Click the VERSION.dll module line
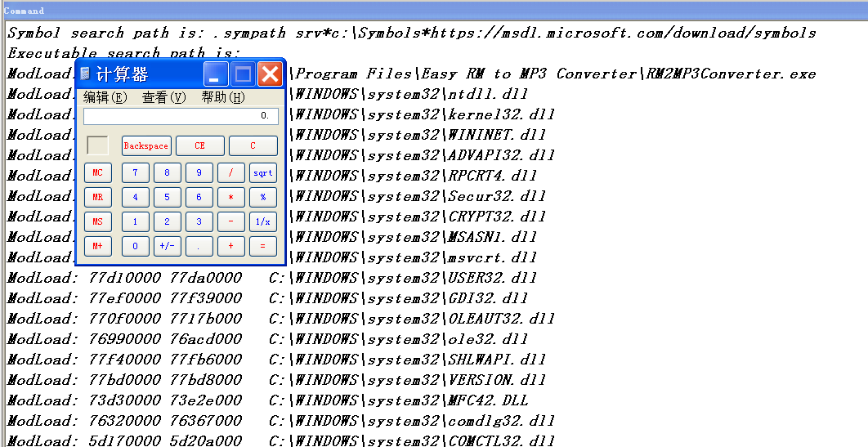The image size is (868, 447). click(276, 380)
